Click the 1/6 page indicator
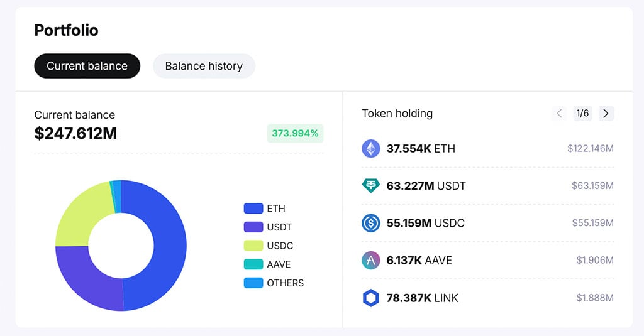This screenshot has width=644, height=336. [x=582, y=114]
